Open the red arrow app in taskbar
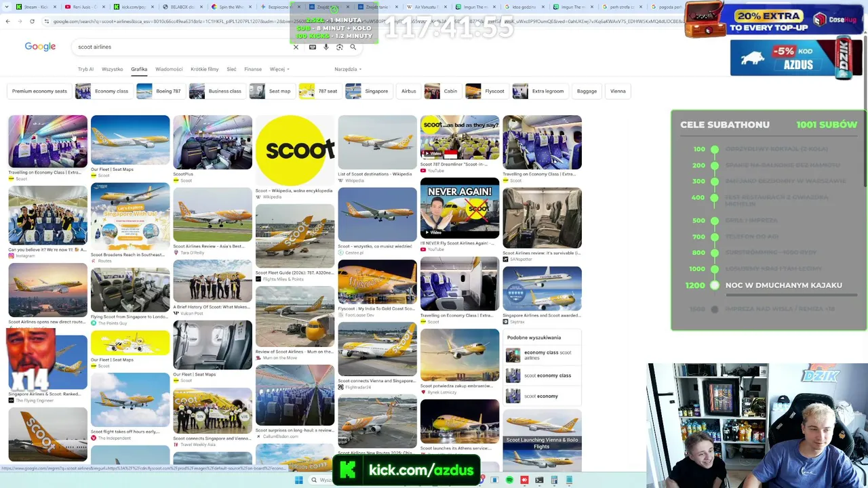The image size is (868, 488). click(524, 480)
